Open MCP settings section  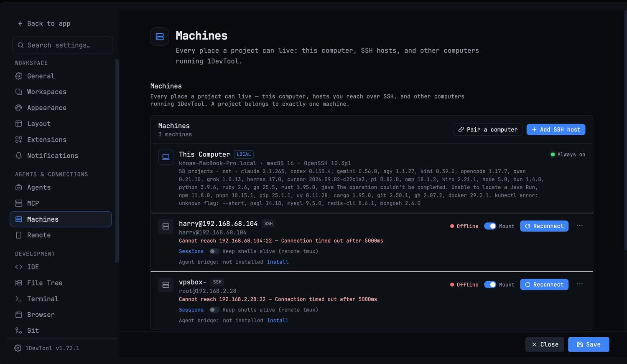click(61, 203)
